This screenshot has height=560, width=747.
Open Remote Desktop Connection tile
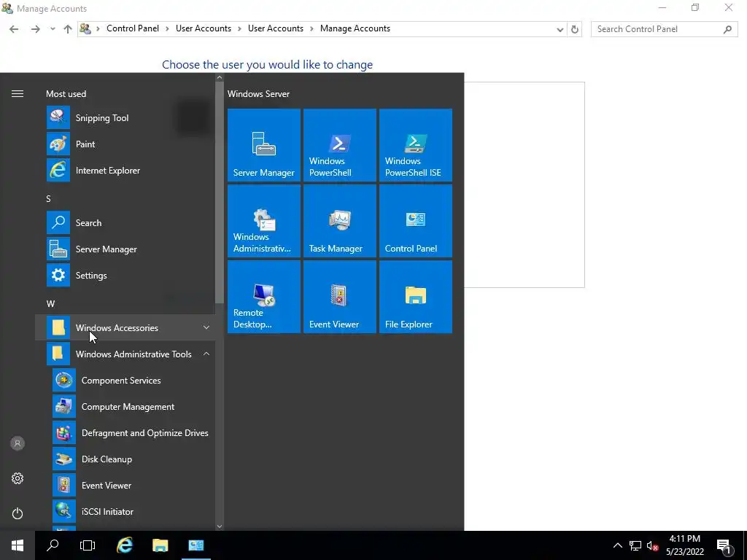(264, 297)
